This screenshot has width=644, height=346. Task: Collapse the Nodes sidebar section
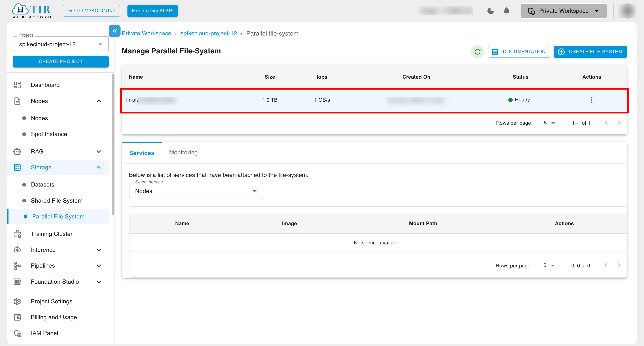(99, 101)
